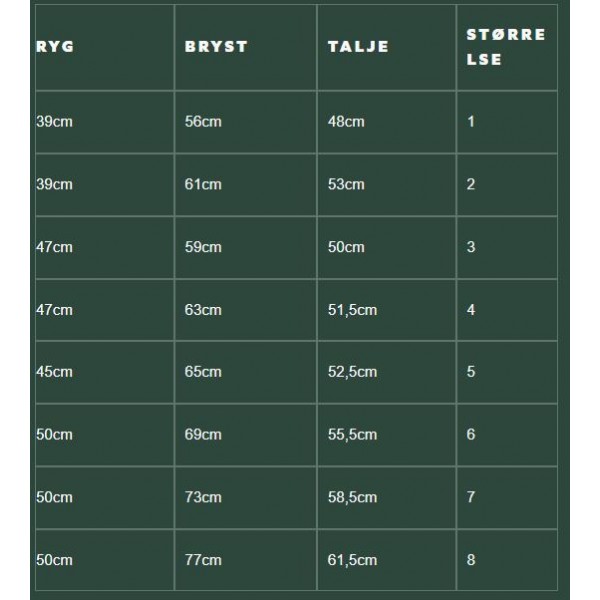This screenshot has width=600, height=600.
Task: Click the 45cm ryg cell
Action: [55, 372]
